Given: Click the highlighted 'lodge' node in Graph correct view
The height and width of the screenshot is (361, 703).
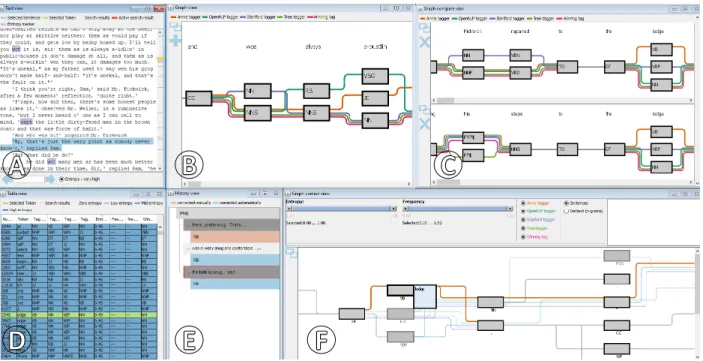Looking at the screenshot, I should click(425, 296).
